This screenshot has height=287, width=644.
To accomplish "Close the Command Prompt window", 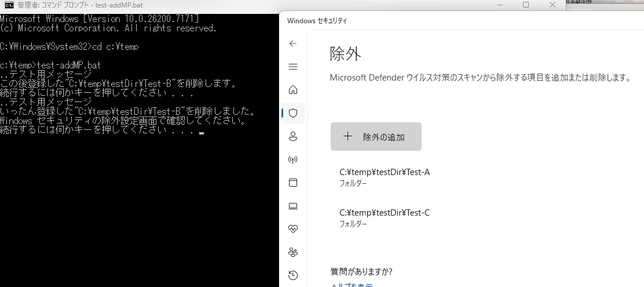I will click(x=552, y=5).
